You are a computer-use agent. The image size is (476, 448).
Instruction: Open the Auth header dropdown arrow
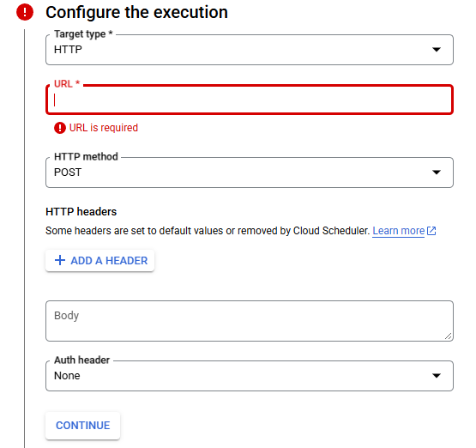point(437,376)
